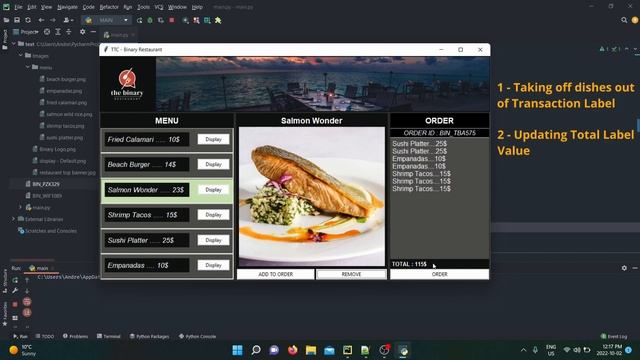This screenshot has width=640, height=360.
Task: Open the Refactor menu
Action: point(109,7)
